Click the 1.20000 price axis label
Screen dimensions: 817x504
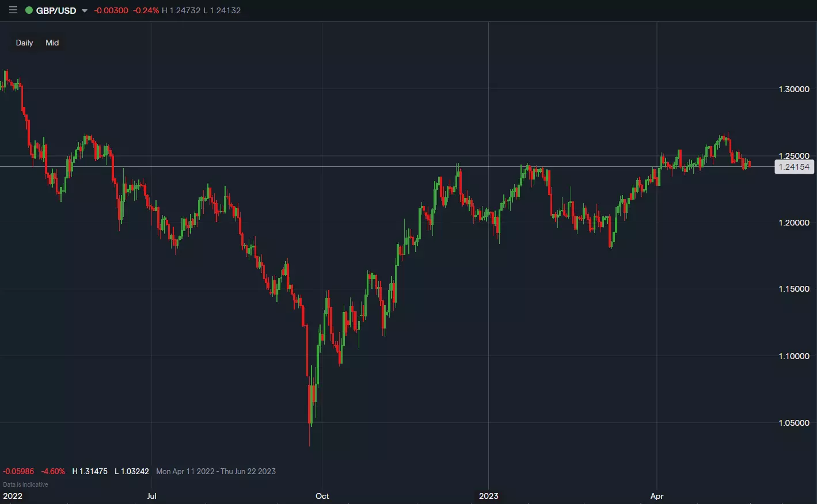pyautogui.click(x=794, y=223)
